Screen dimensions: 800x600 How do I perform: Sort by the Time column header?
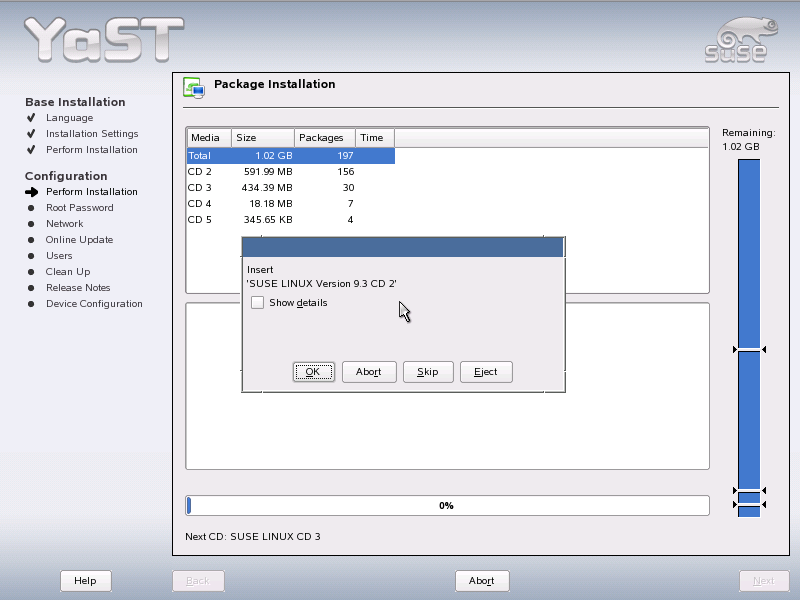pos(374,138)
